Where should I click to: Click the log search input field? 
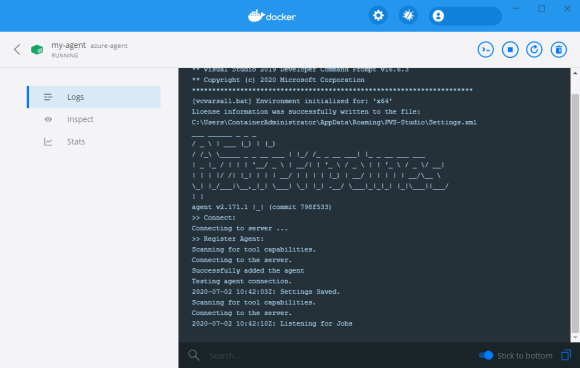coord(340,355)
